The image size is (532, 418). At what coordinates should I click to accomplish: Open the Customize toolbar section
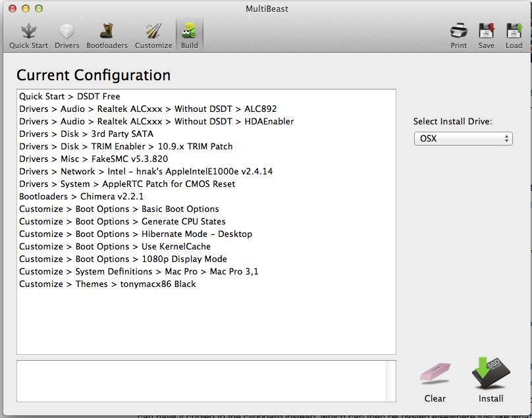(x=153, y=36)
